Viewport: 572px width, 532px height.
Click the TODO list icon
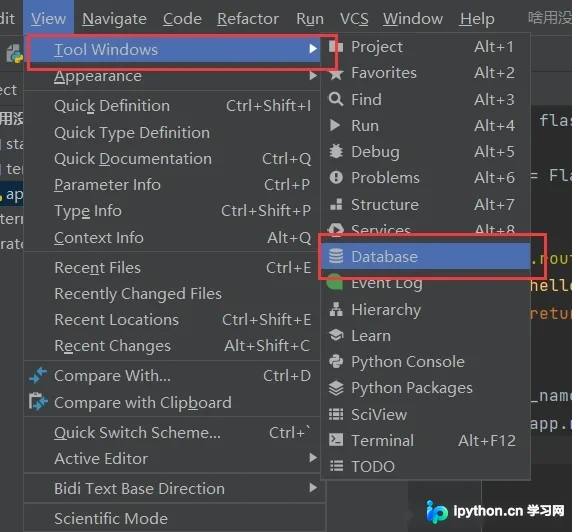[336, 466]
